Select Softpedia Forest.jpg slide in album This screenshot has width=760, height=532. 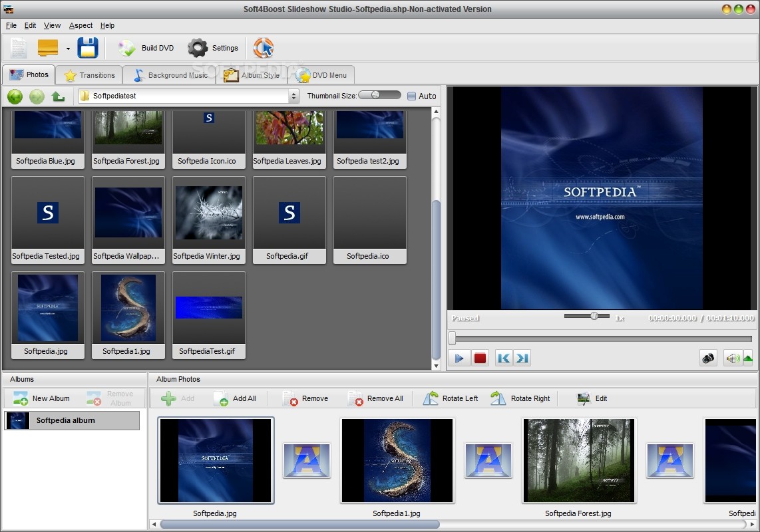[x=579, y=460]
